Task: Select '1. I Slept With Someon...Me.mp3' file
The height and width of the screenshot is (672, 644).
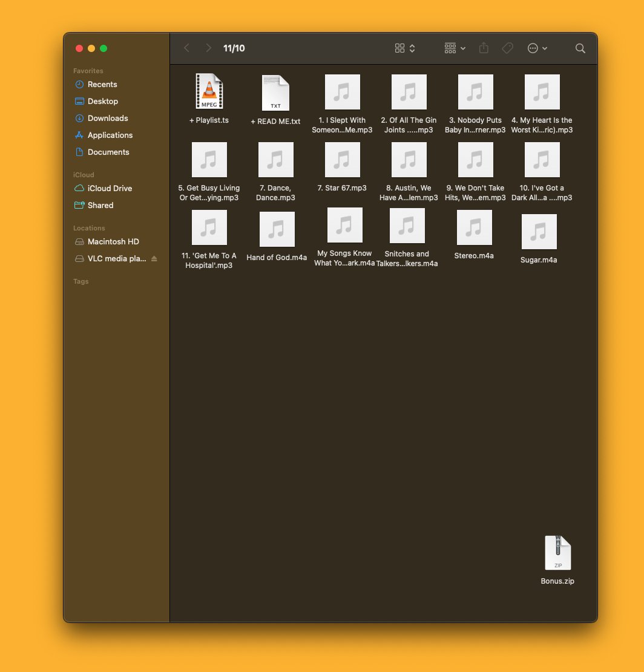Action: tap(342, 92)
